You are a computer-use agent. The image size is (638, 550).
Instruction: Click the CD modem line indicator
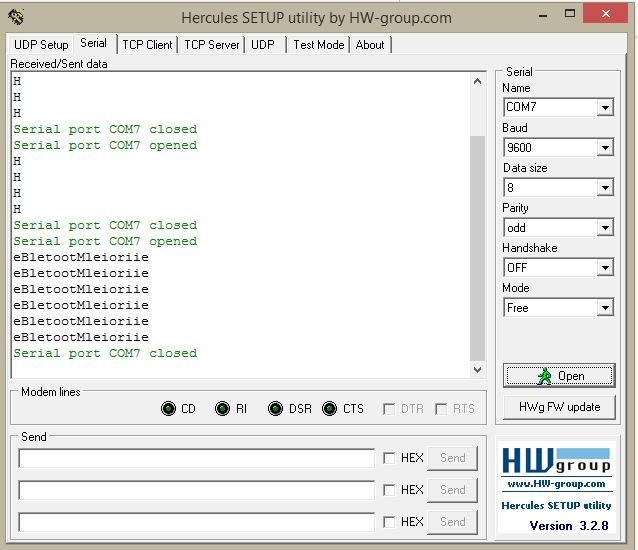(168, 408)
